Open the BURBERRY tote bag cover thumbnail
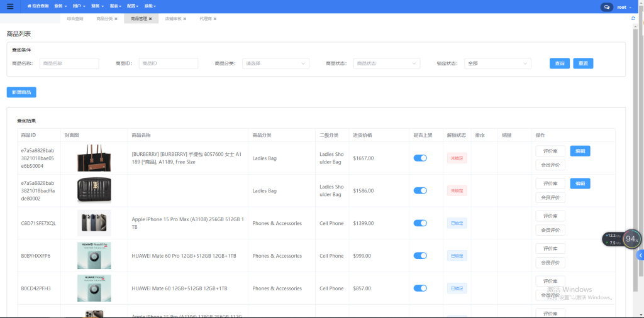Screen dimensions: 644x318 click(x=94, y=158)
